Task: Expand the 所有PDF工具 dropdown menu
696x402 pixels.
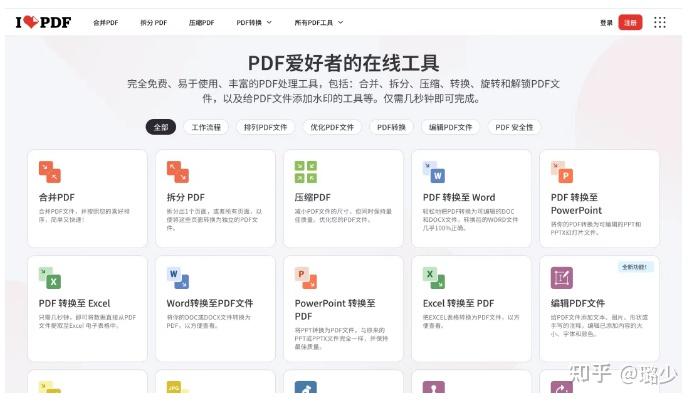Action: [x=319, y=23]
